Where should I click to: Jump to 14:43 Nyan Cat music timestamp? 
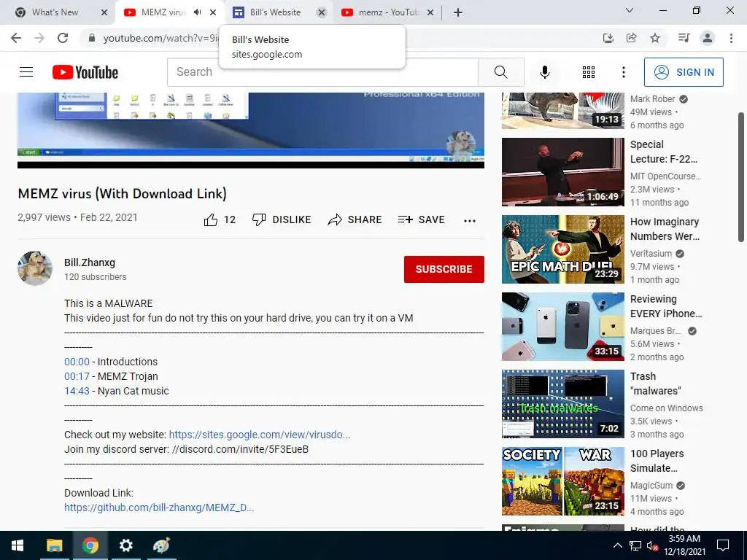77,391
